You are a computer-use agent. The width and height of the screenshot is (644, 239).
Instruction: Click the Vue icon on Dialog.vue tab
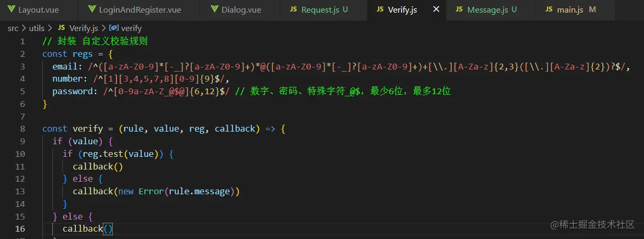(214, 9)
